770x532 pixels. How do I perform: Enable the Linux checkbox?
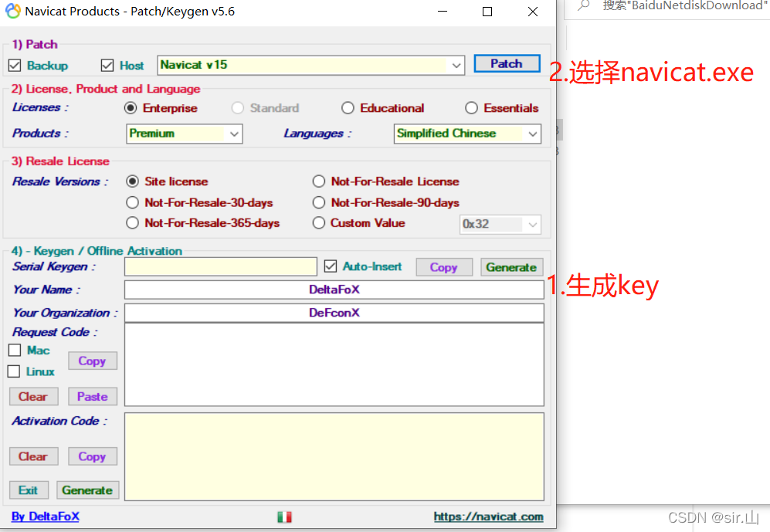[14, 371]
